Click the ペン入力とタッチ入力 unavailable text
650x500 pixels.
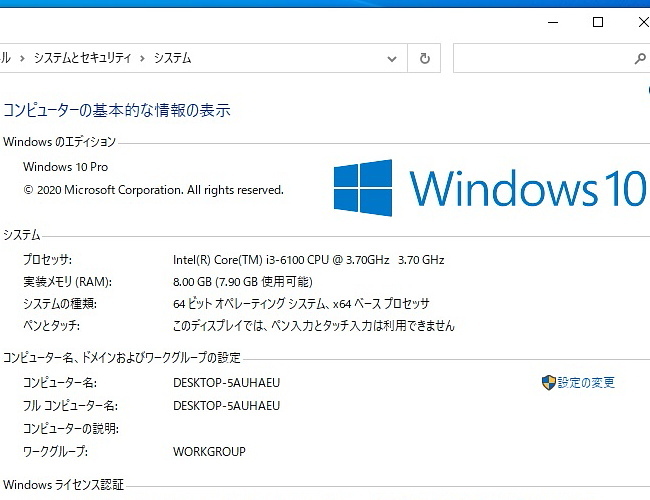314,326
